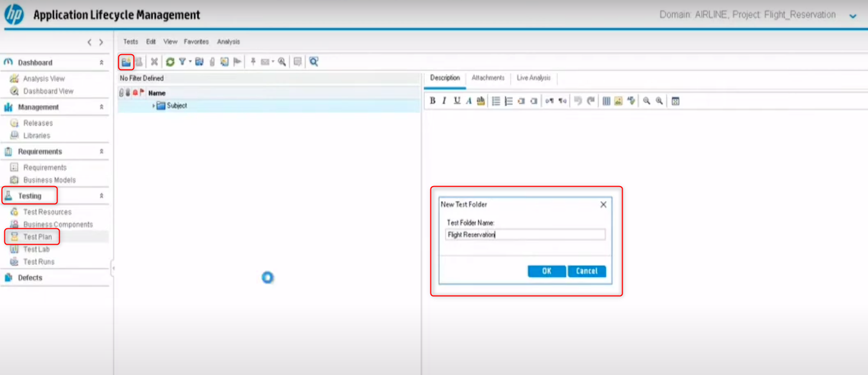Collapse the Testing sidebar section

[x=101, y=196]
